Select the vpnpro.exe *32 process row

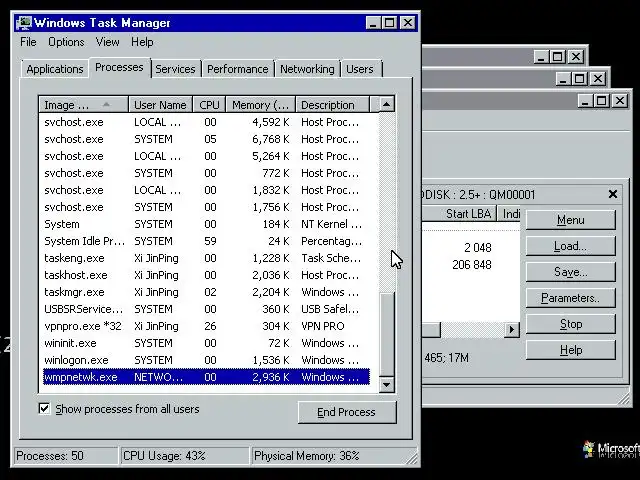[x=206, y=326]
